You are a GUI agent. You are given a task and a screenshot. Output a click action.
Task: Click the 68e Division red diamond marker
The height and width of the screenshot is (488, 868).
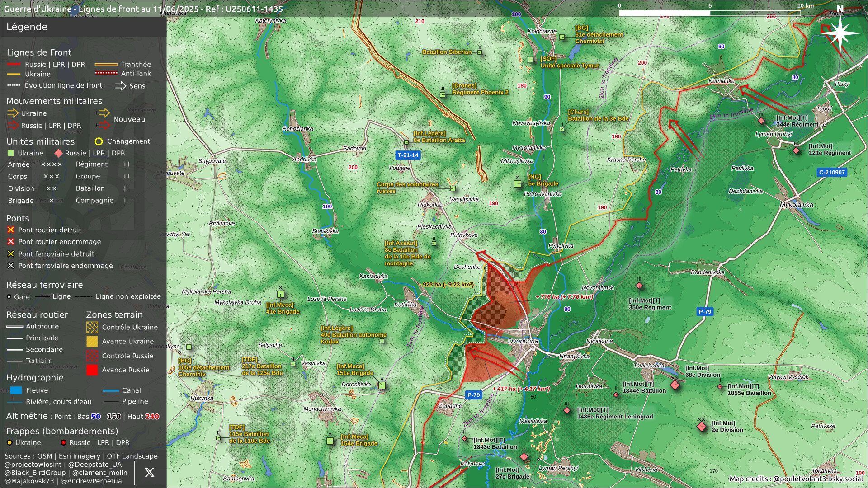click(x=675, y=385)
